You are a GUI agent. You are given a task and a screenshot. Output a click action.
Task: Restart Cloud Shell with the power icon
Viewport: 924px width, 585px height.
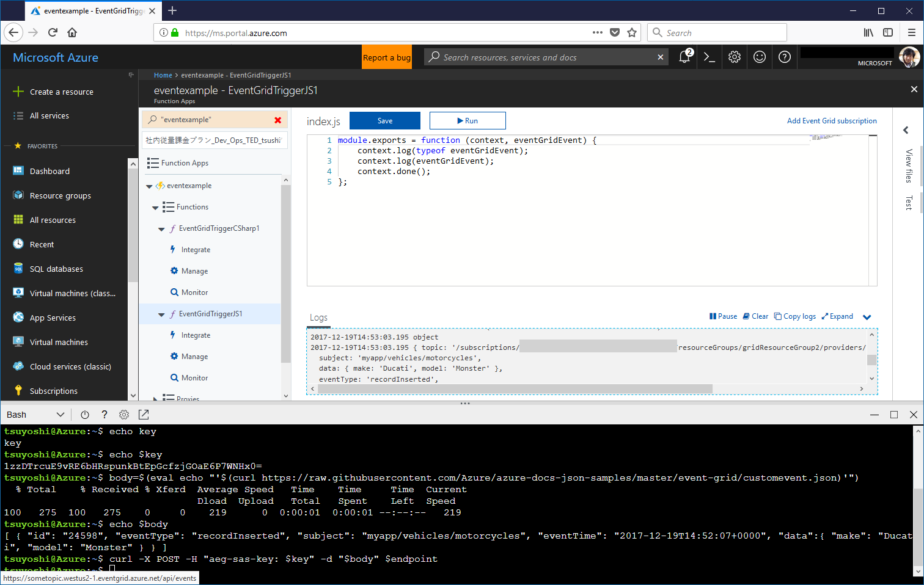85,415
